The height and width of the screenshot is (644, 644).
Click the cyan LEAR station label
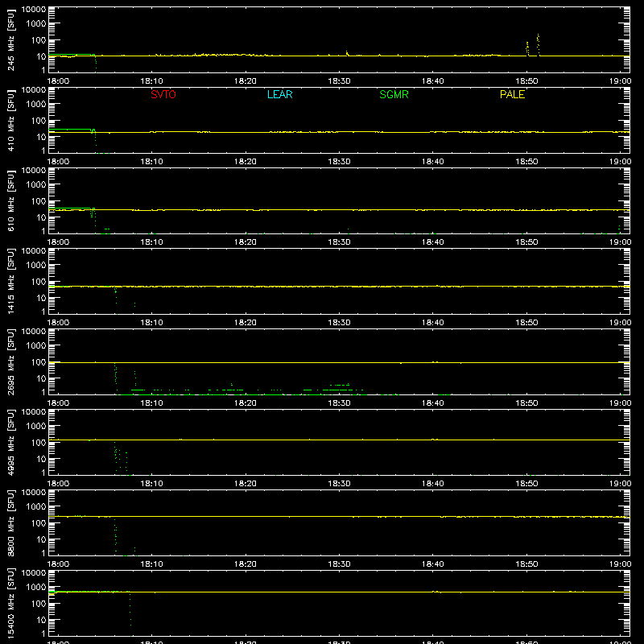click(279, 94)
